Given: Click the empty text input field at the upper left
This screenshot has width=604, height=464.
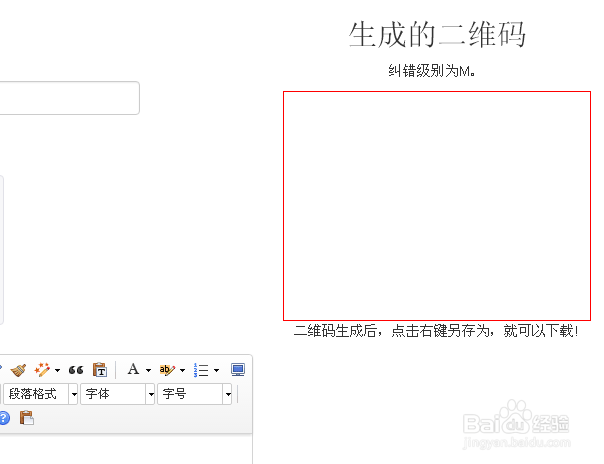Looking at the screenshot, I should 69,98.
